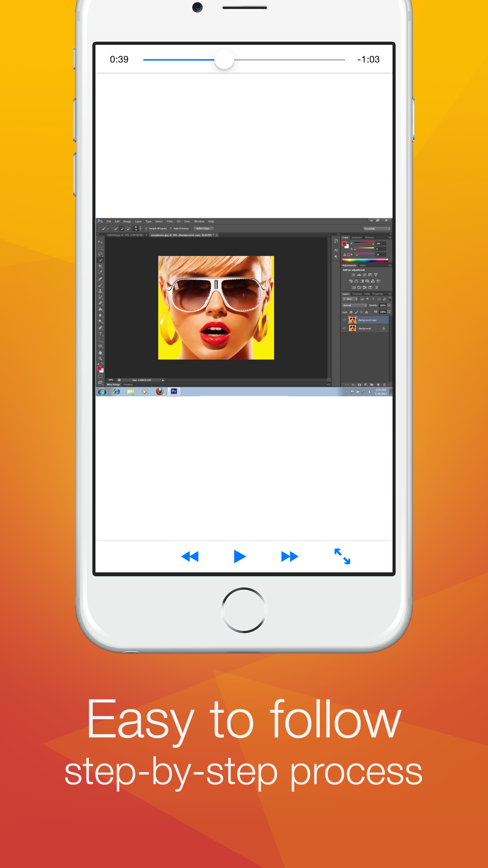The height and width of the screenshot is (868, 488).
Task: Click the Photoshop taskbar button
Action: click(174, 392)
